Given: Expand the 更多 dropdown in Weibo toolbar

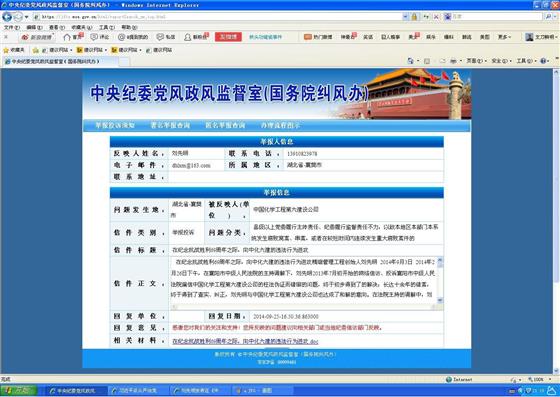Looking at the screenshot, I should (x=504, y=37).
